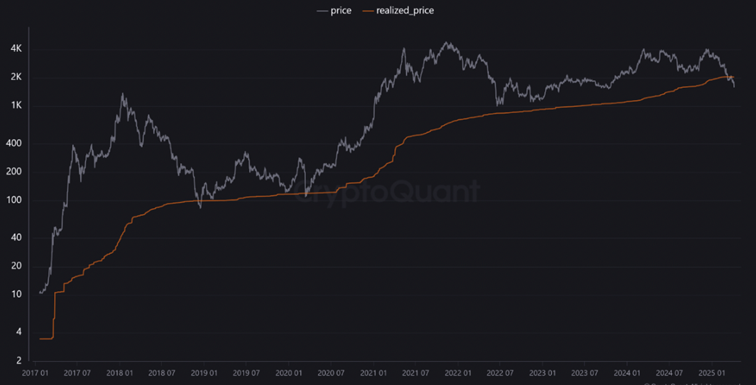Click the orange realized_price line swatch

pos(367,11)
